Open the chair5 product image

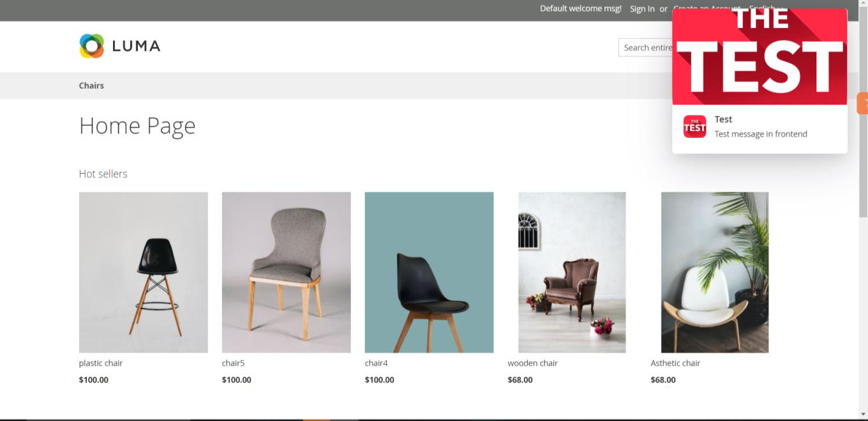coord(287,272)
